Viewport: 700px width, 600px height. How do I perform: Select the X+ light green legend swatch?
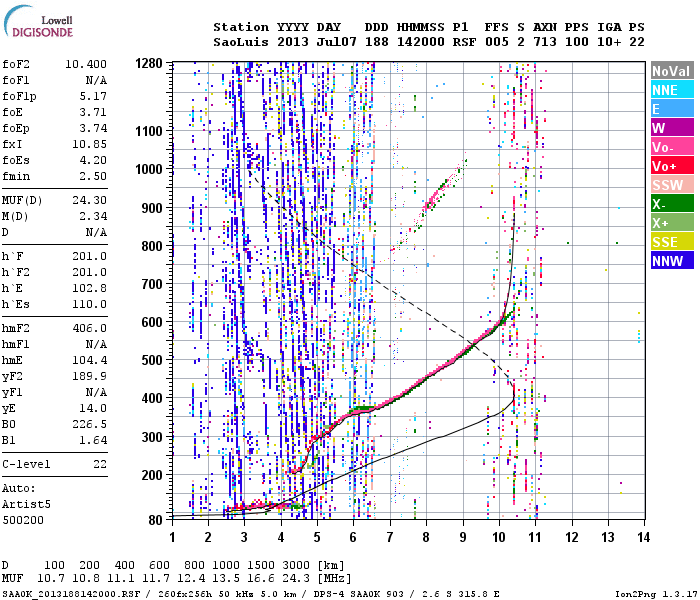click(x=672, y=222)
